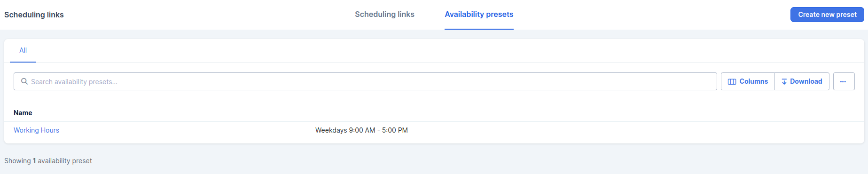Click the placeholder text in the search box

[74, 82]
